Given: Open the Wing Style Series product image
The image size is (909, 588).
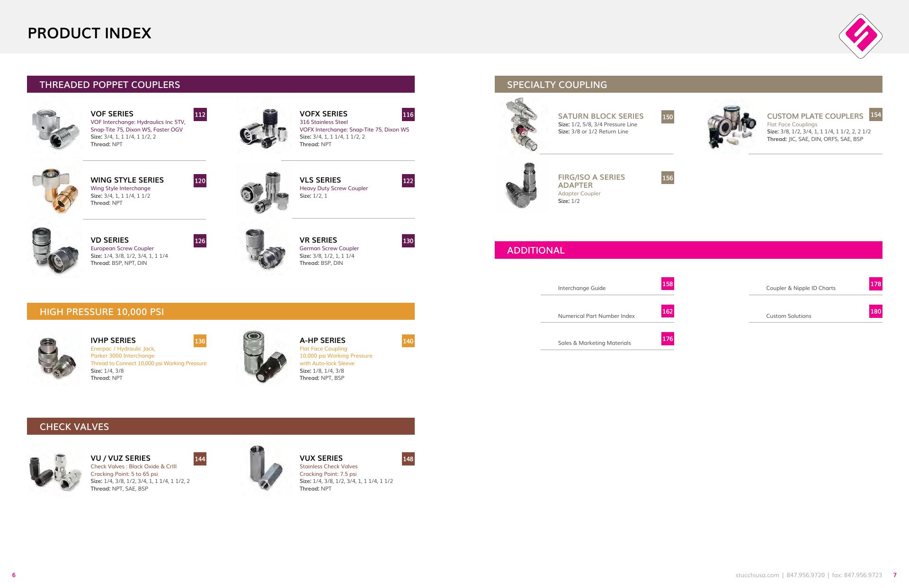Looking at the screenshot, I should pos(55,191).
